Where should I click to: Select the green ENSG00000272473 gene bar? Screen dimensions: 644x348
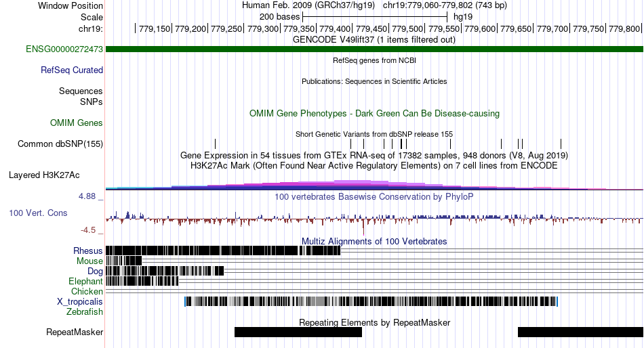374,49
